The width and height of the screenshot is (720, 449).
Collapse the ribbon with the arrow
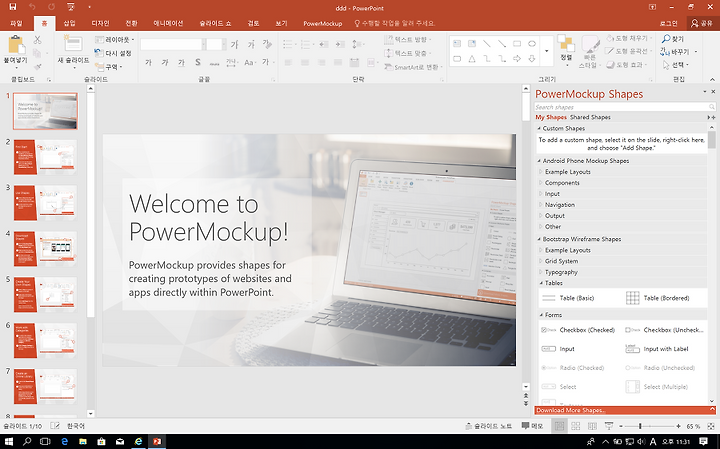[x=712, y=79]
